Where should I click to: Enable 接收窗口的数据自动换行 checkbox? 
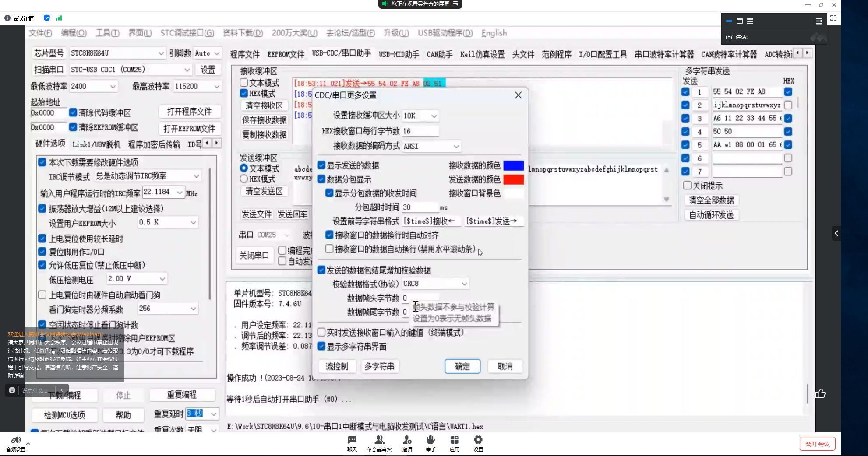click(329, 249)
